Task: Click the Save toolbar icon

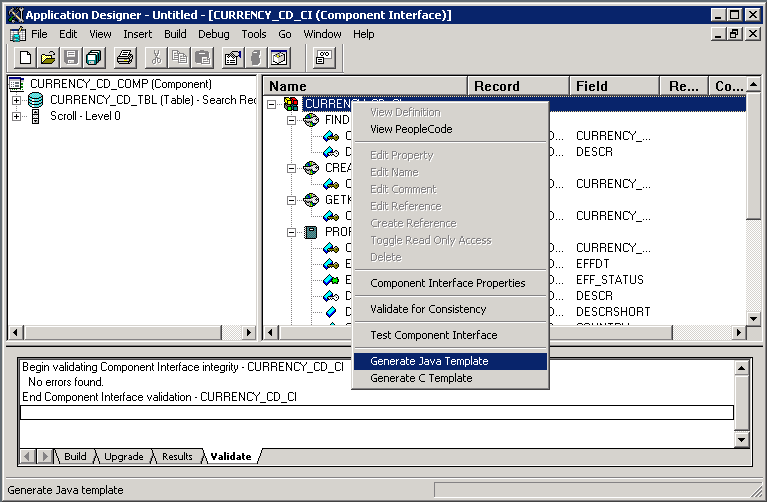Action: [x=71, y=58]
